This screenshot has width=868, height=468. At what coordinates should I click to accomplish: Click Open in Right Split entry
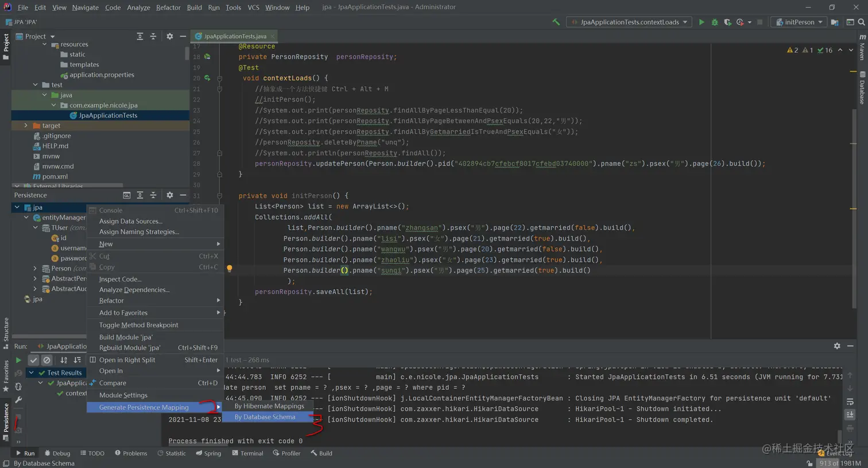pyautogui.click(x=154, y=359)
